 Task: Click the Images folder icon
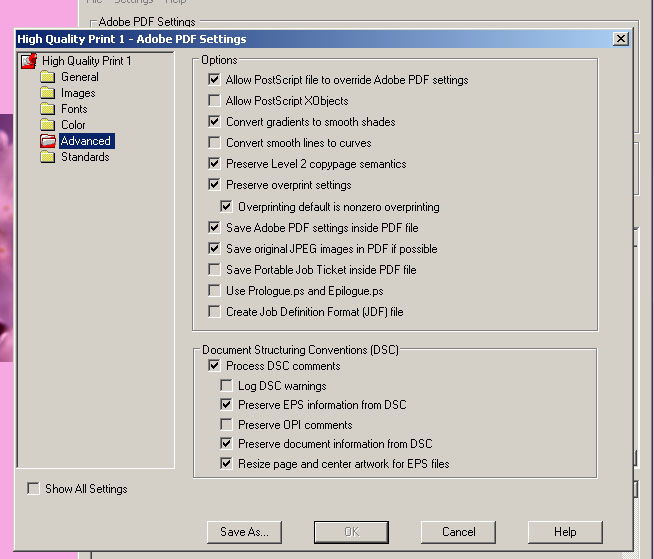coord(48,93)
